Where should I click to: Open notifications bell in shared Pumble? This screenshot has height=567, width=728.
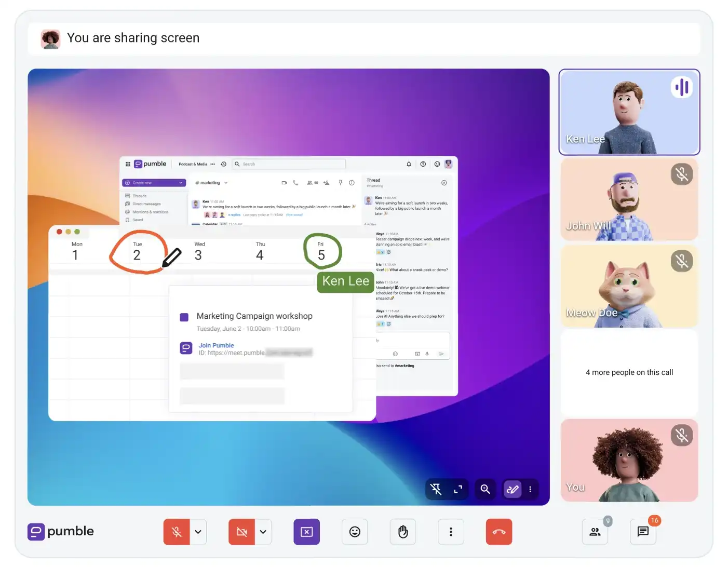409,164
